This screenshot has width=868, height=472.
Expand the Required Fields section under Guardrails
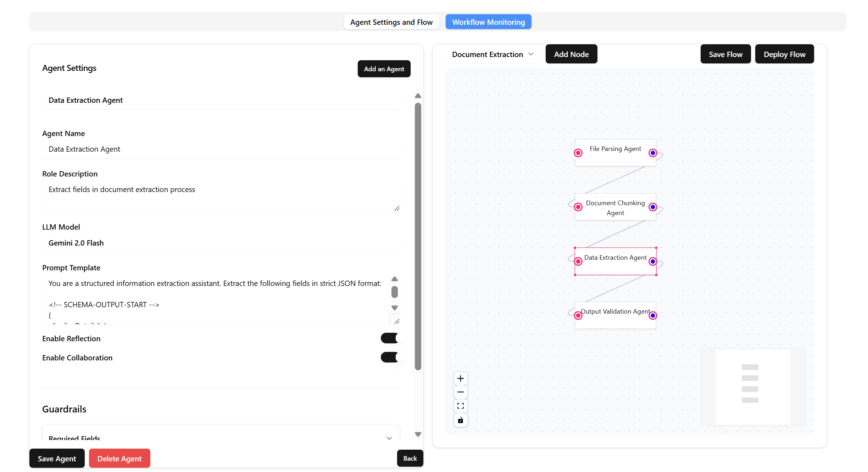click(389, 438)
